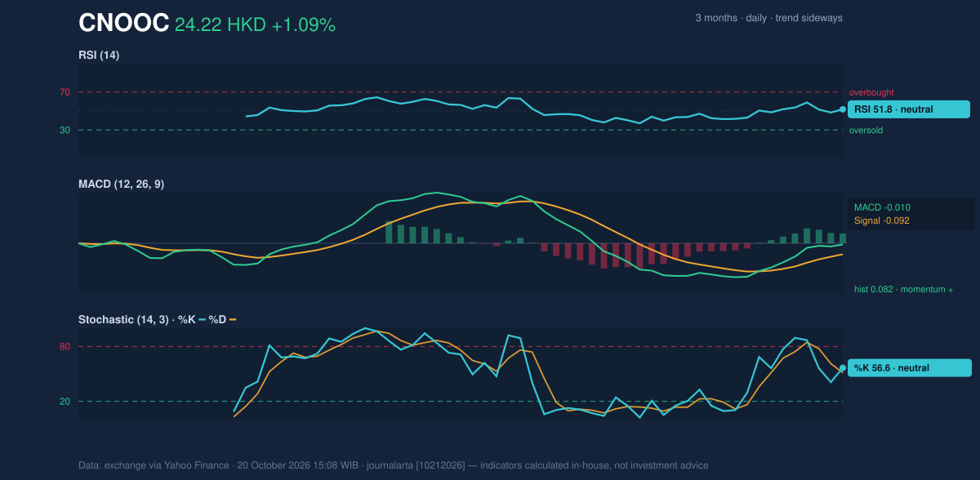Click the RSI (14) panel heading
The width and height of the screenshot is (980, 480).
(99, 56)
